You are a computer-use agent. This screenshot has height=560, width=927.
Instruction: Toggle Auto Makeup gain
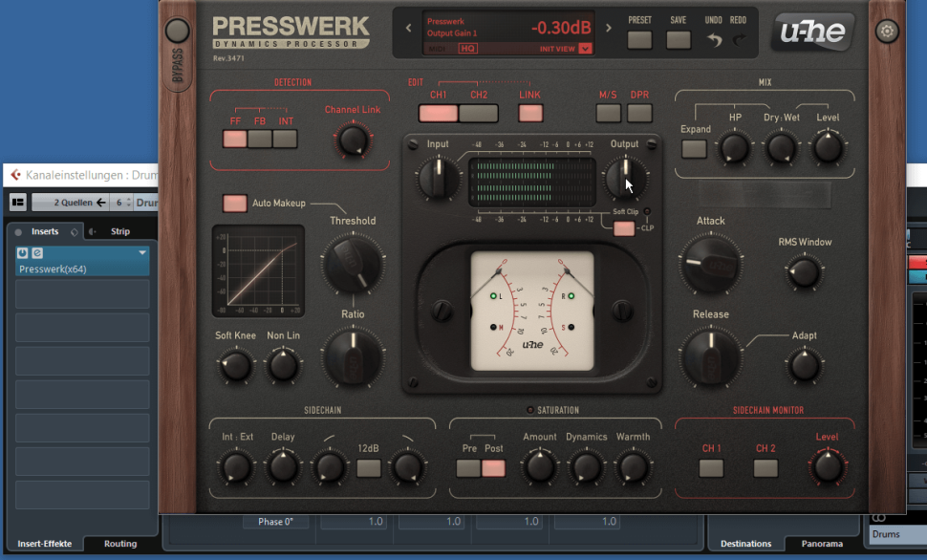click(235, 203)
